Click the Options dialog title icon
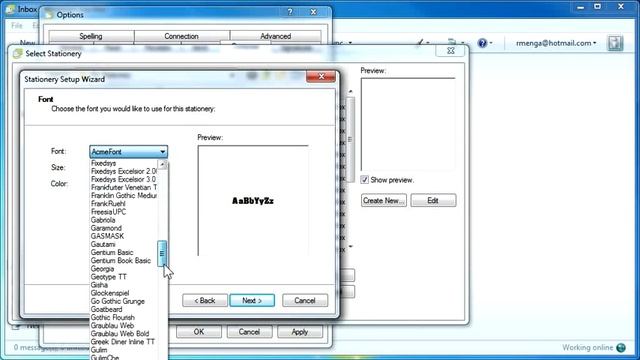 point(49,15)
